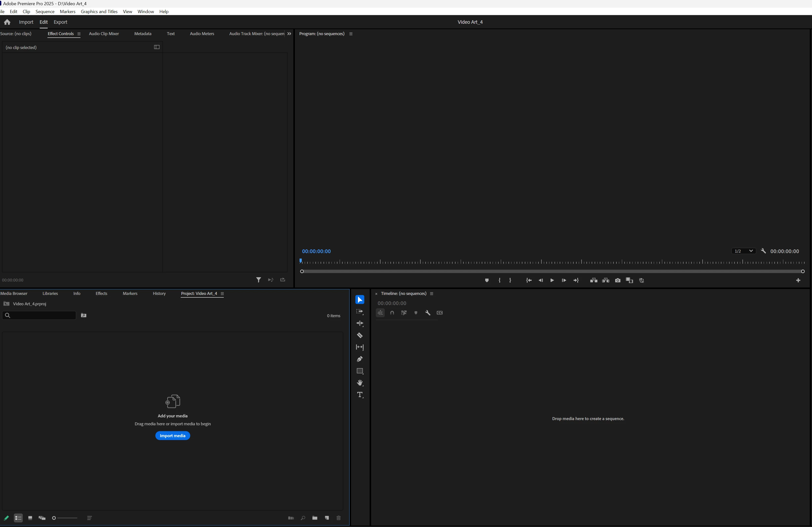
Task: Switch Project panel to Icon View
Action: coord(30,518)
